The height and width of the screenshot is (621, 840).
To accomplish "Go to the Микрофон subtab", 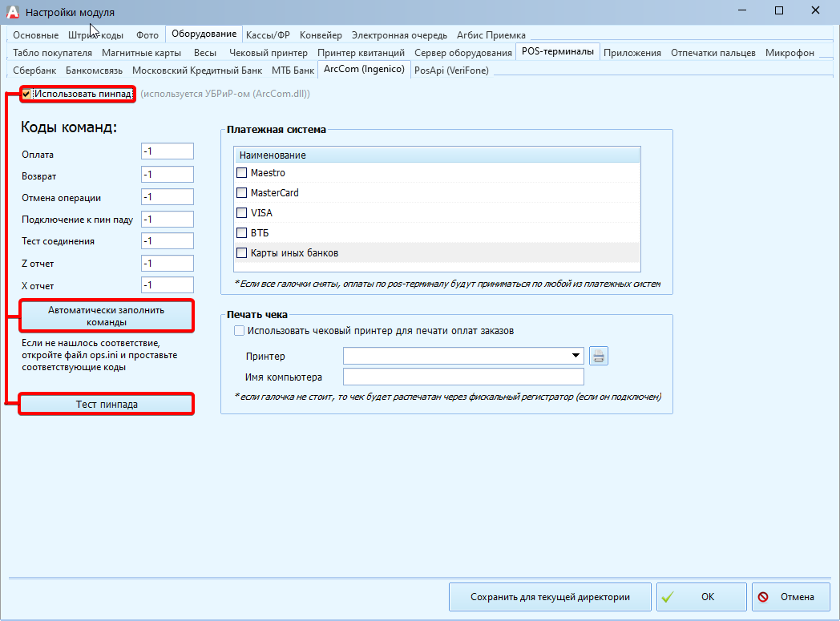I will (x=790, y=53).
